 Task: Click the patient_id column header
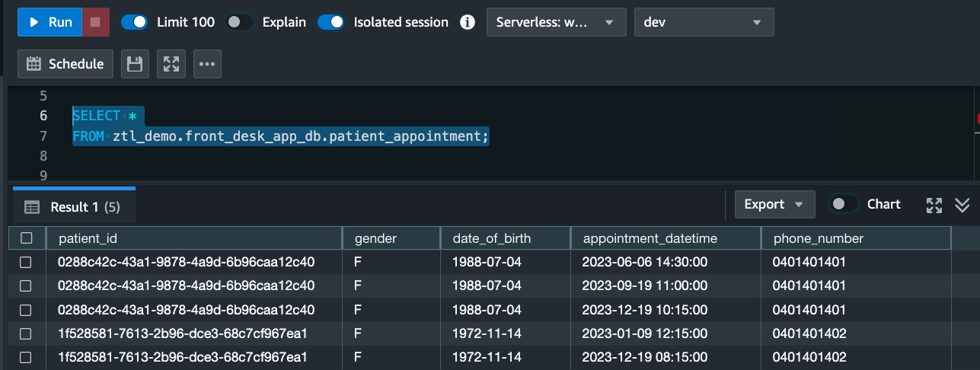(x=88, y=238)
